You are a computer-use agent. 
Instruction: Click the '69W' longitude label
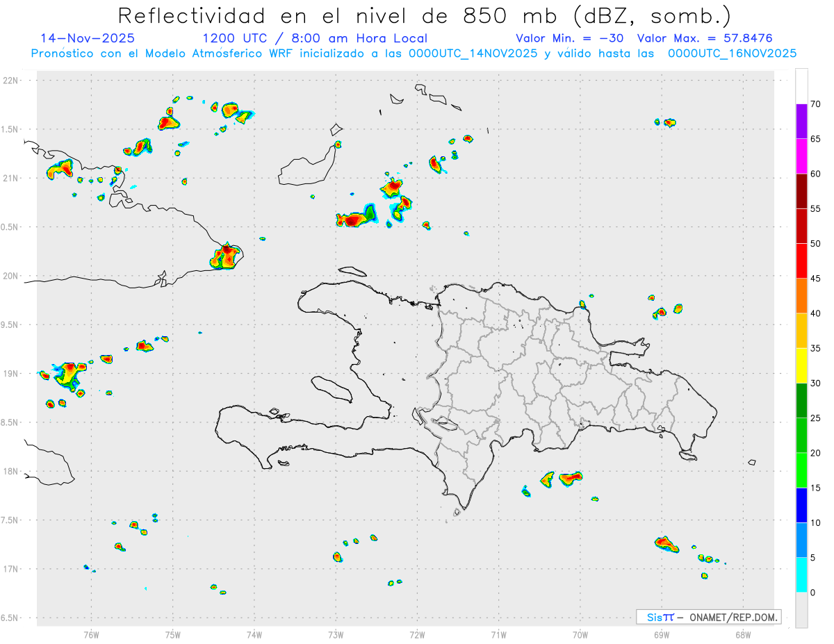point(662,634)
